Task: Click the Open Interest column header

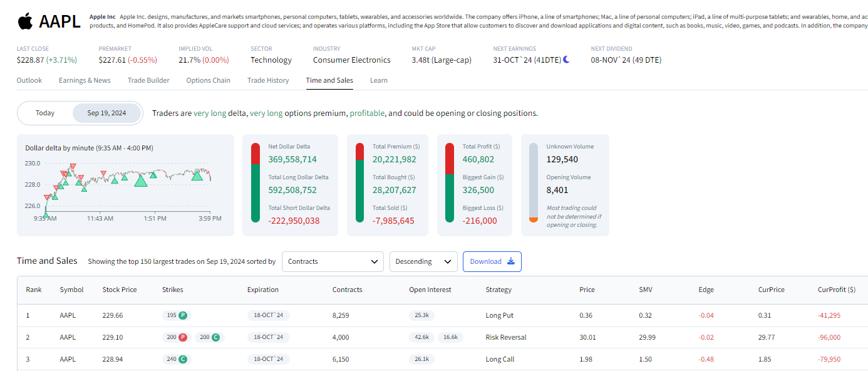Action: coord(430,290)
